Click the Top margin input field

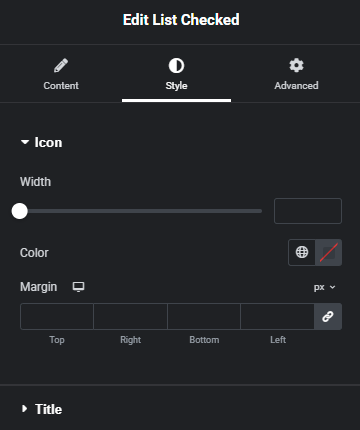pos(57,316)
